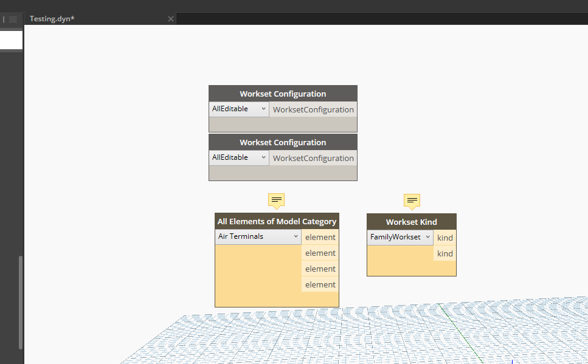Click the note icon above All Elements of Model Category

tap(276, 199)
